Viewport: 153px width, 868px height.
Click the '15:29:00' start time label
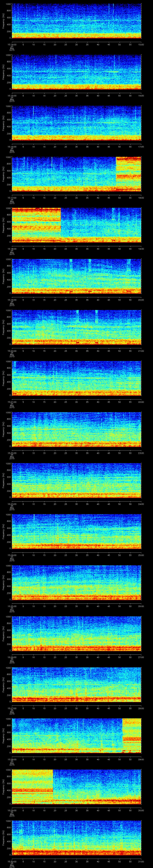pyautogui.click(x=12, y=811)
